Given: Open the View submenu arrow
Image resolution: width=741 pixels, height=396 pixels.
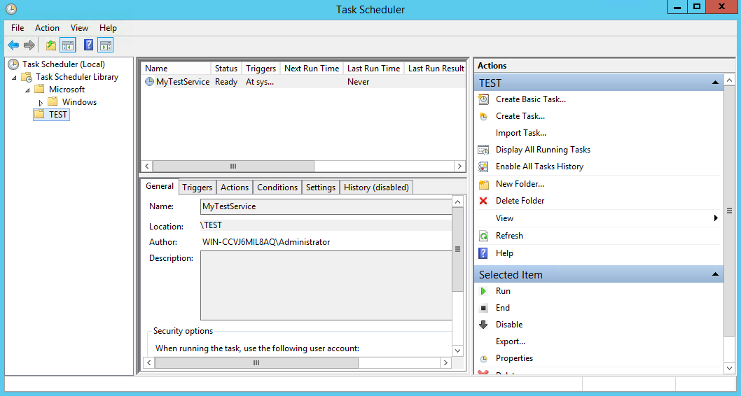Looking at the screenshot, I should pyautogui.click(x=715, y=218).
